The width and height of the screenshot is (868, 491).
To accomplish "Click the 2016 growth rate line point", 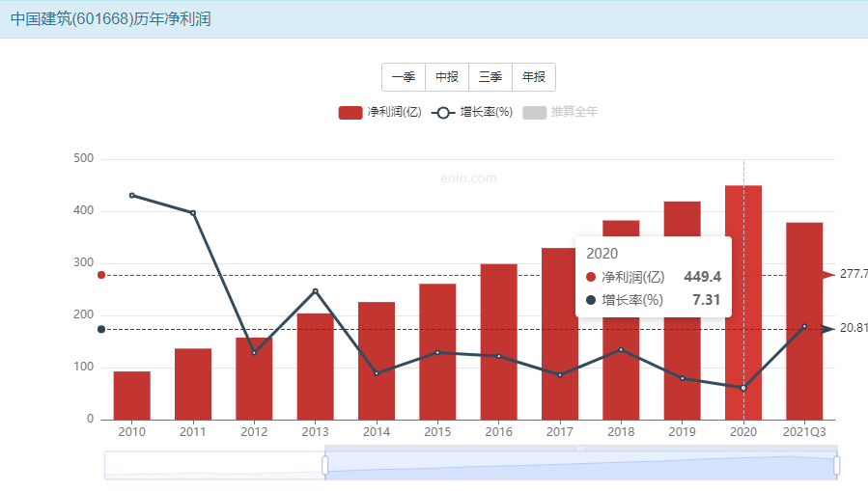I will coord(499,356).
